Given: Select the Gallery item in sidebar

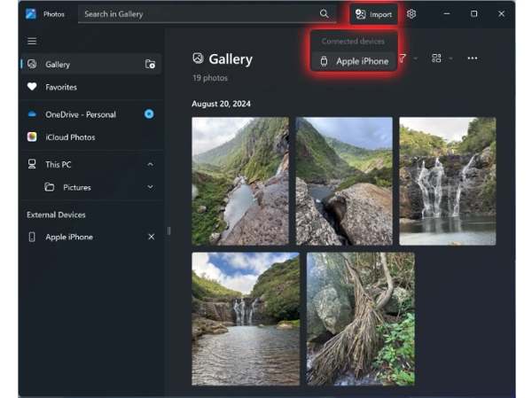Looking at the screenshot, I should 58,64.
